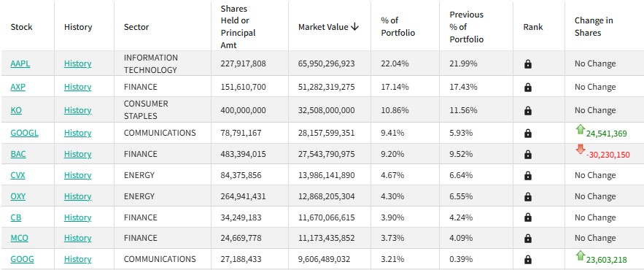This screenshot has height=270, width=644.
Task: Click the green up arrow for GOOG
Action: (x=580, y=255)
